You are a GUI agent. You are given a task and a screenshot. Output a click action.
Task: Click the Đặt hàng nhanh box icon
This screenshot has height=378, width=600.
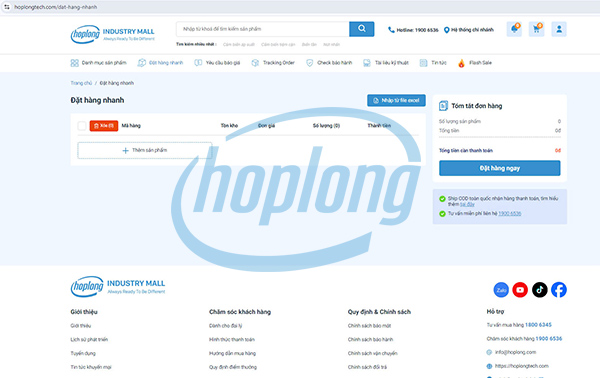(142, 63)
